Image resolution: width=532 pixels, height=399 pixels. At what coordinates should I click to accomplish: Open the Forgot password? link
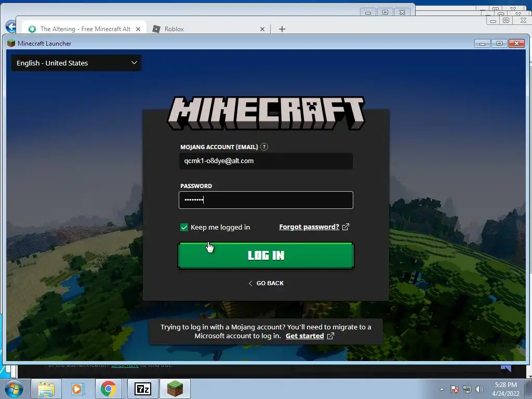pos(309,227)
